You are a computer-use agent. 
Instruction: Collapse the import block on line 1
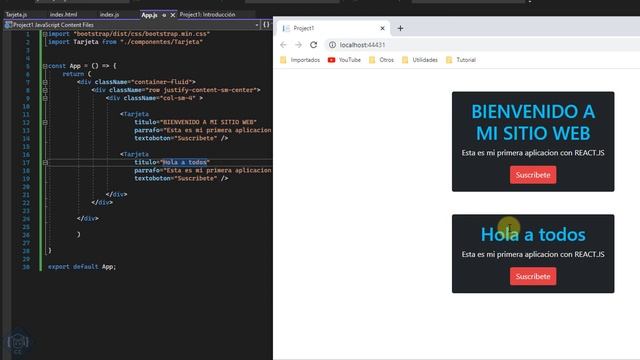pos(45,34)
